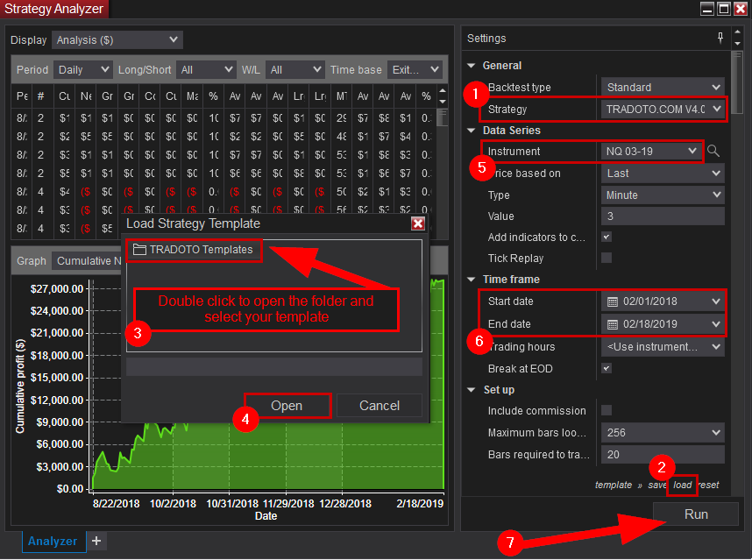752x560 pixels.
Task: Enable the Include commission checkbox
Action: pos(607,410)
